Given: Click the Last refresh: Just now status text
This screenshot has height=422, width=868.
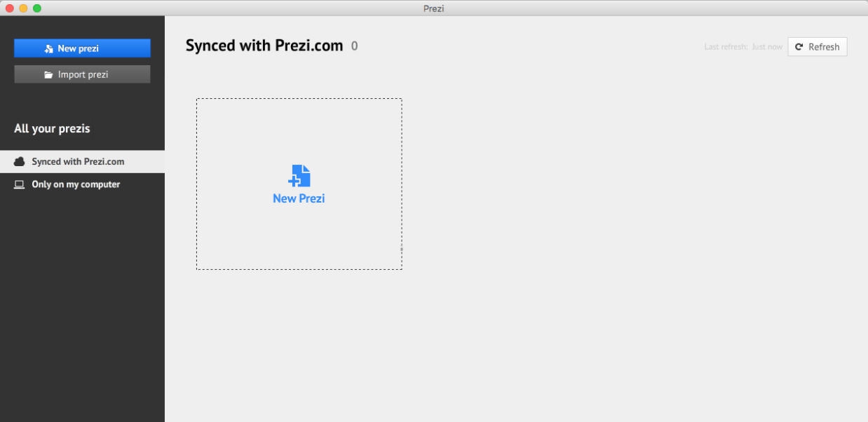Looking at the screenshot, I should point(743,46).
